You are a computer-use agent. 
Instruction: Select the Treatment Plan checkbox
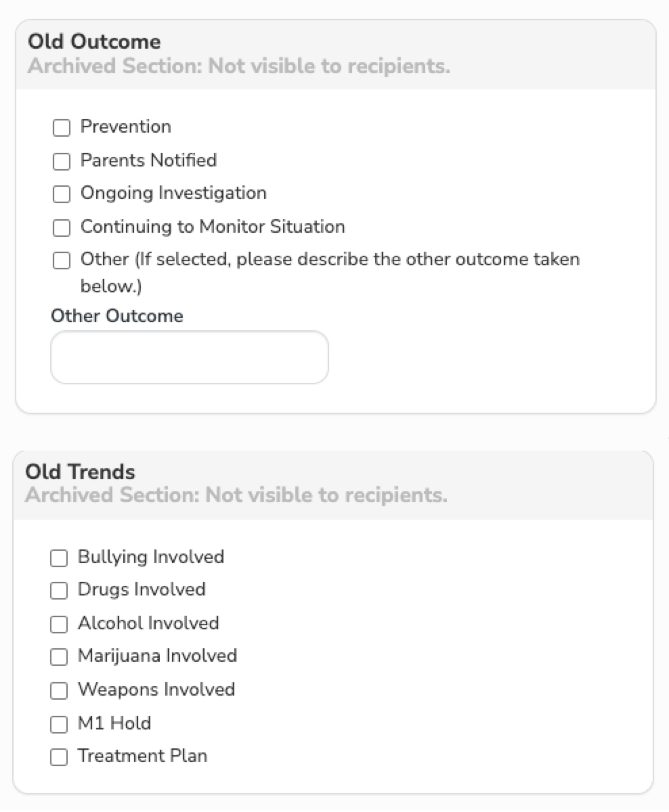click(x=59, y=757)
